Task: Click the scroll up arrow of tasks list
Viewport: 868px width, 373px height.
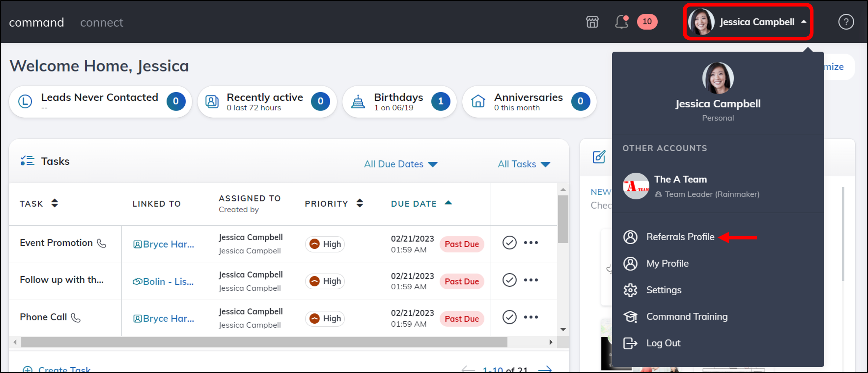Action: (x=563, y=189)
